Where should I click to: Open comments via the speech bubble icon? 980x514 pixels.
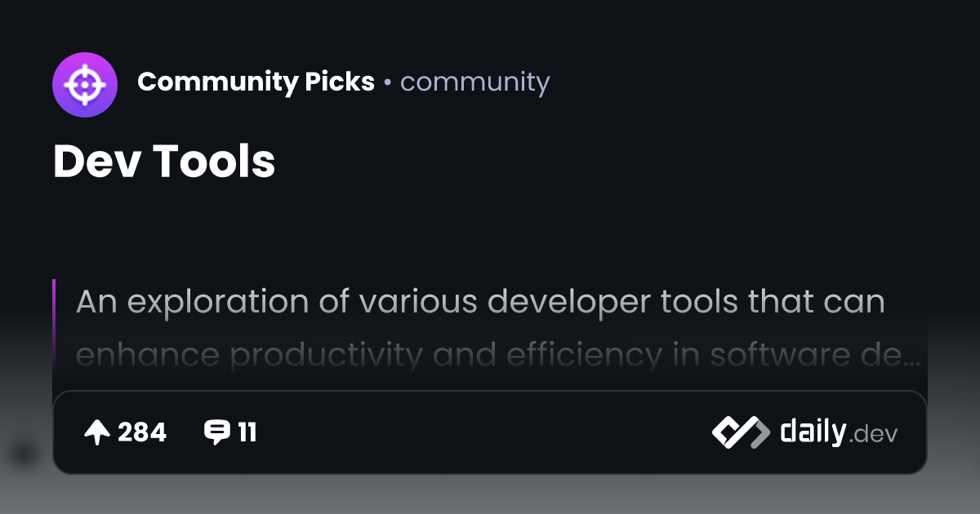click(x=216, y=432)
